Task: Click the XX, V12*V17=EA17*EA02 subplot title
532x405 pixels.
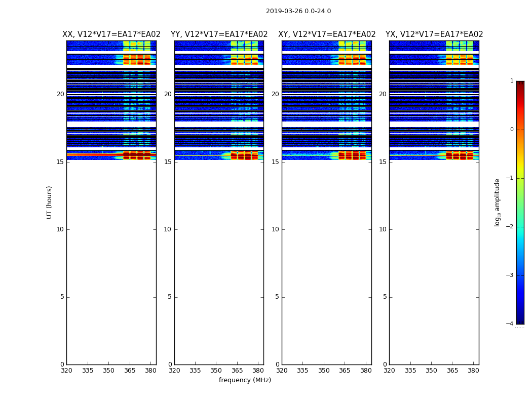Action: click(x=111, y=34)
